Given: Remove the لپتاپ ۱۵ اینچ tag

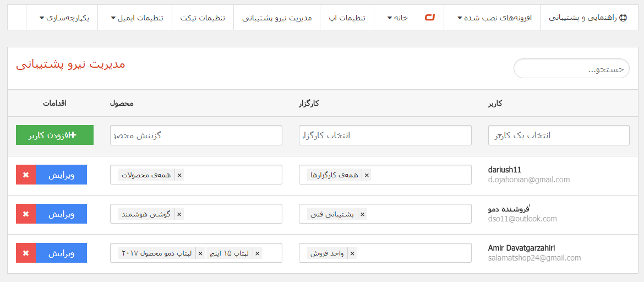Looking at the screenshot, I should 257,253.
